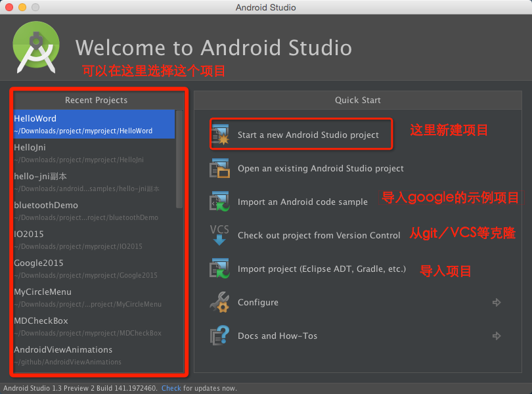Viewport: 532px width, 394px height.
Task: Click the ~/github/AndroidViewAnimations path text
Action: (68, 362)
